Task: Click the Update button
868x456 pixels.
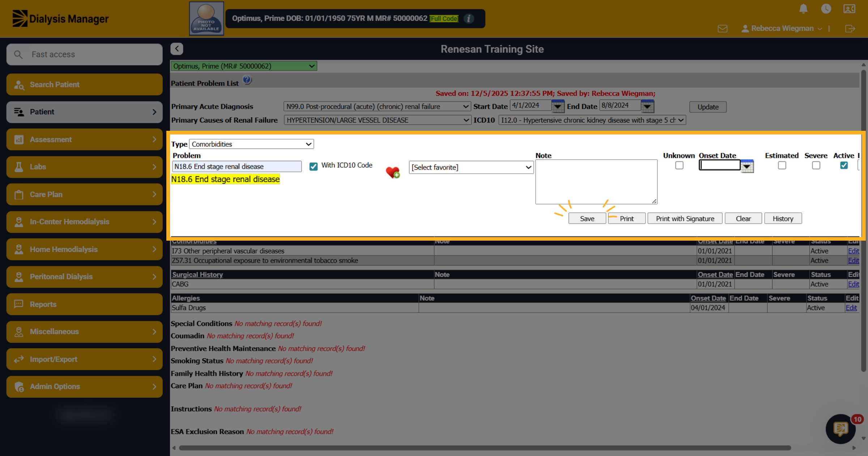Action: (x=708, y=107)
